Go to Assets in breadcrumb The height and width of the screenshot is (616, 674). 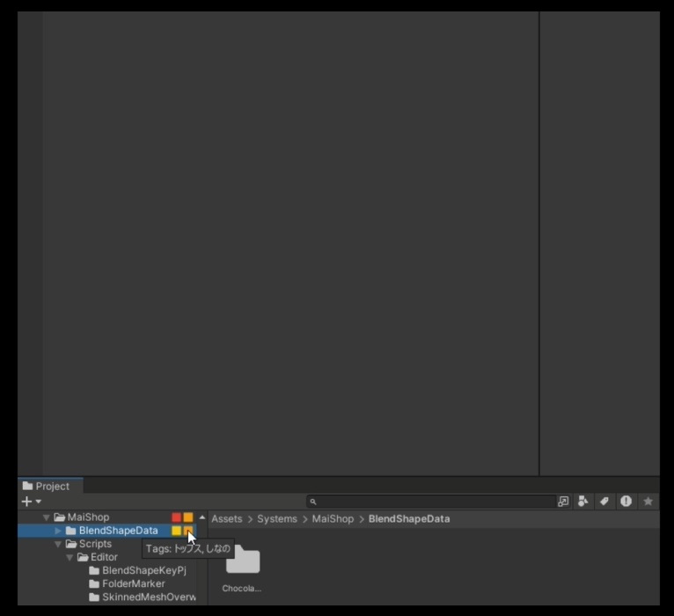(x=226, y=519)
